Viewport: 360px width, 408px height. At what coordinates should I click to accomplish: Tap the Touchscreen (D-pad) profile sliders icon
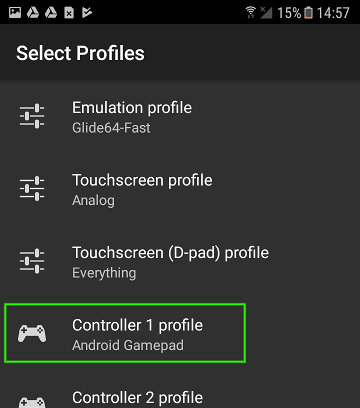pos(32,261)
